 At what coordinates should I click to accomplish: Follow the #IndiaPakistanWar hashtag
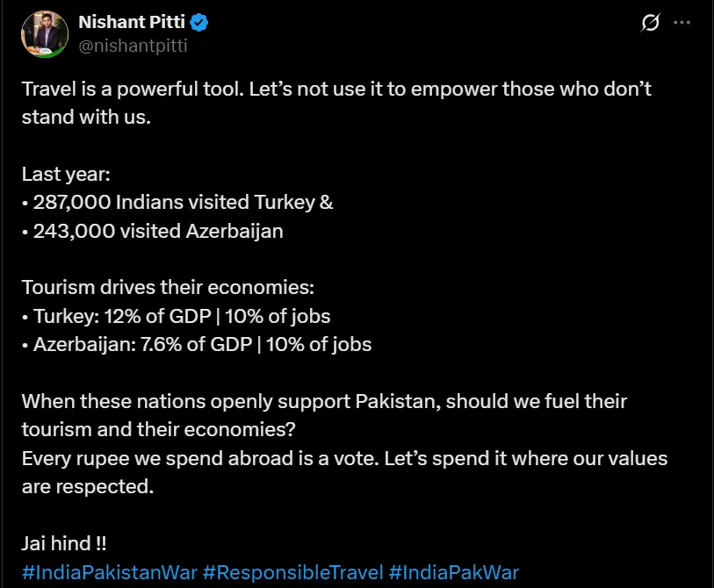[109, 572]
